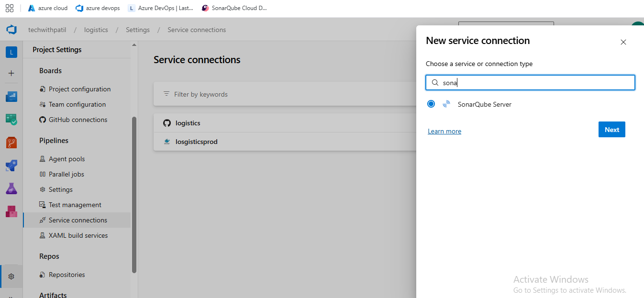The height and width of the screenshot is (298, 644).
Task: Open Azure DevOps home logo
Action: [x=11, y=30]
